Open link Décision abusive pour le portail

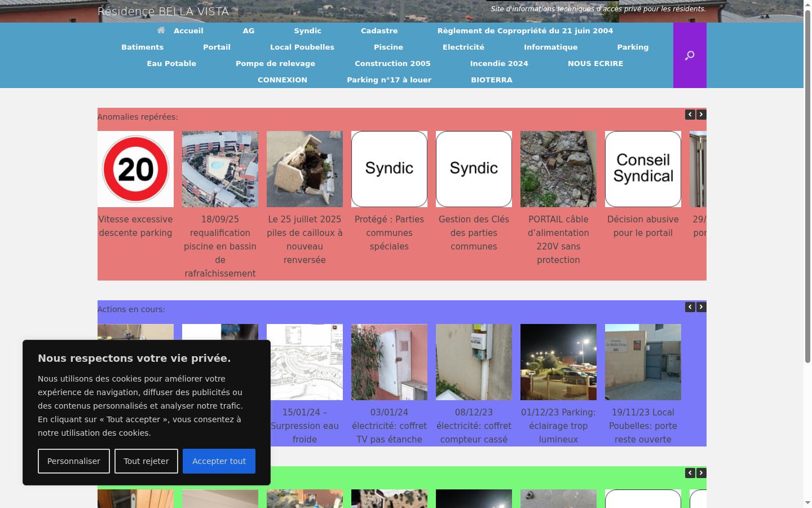tap(643, 226)
